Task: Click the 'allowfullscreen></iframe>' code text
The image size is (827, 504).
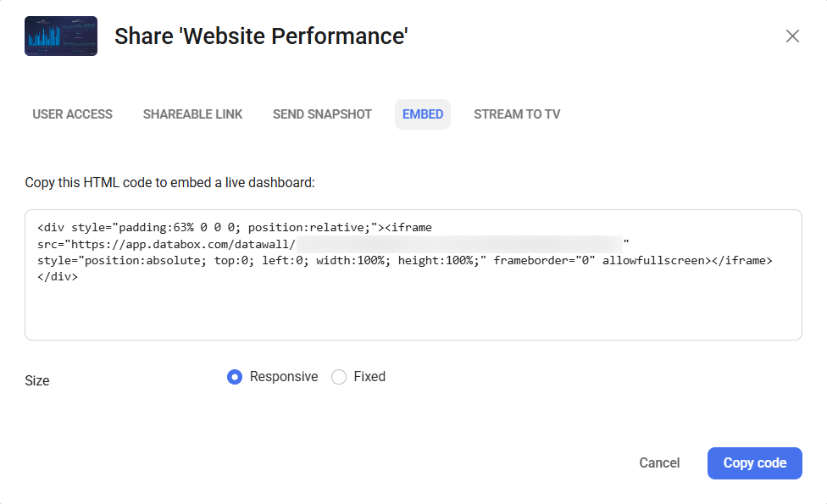Action: point(687,260)
